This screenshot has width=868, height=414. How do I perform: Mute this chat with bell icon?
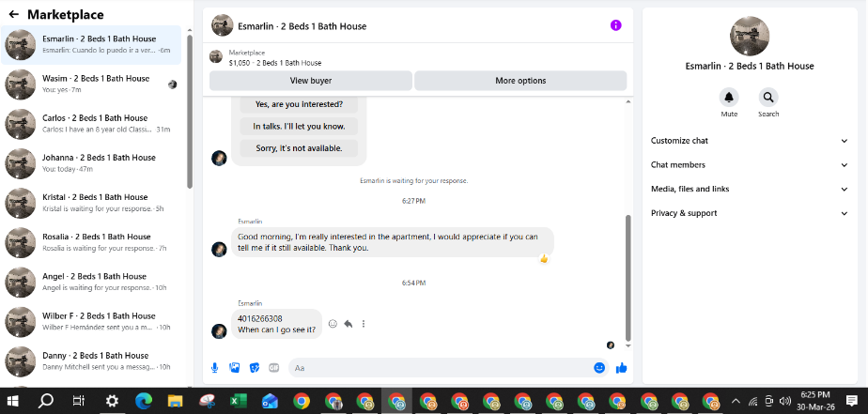click(729, 98)
